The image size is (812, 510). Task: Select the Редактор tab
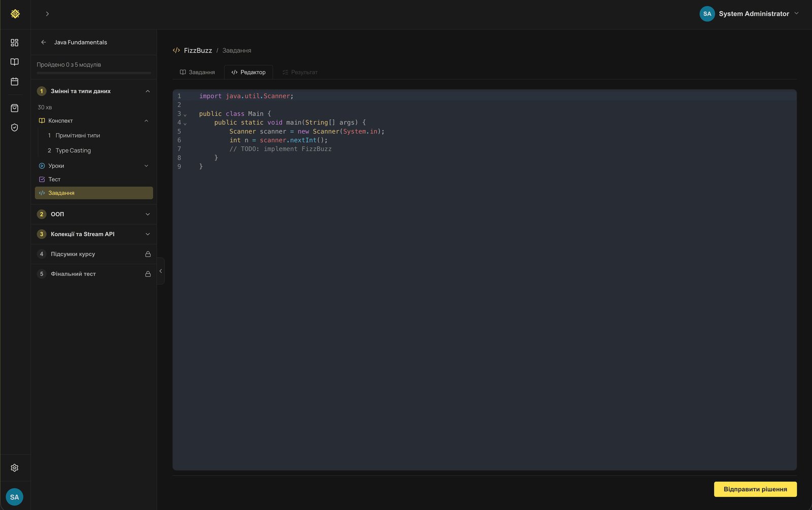(249, 72)
